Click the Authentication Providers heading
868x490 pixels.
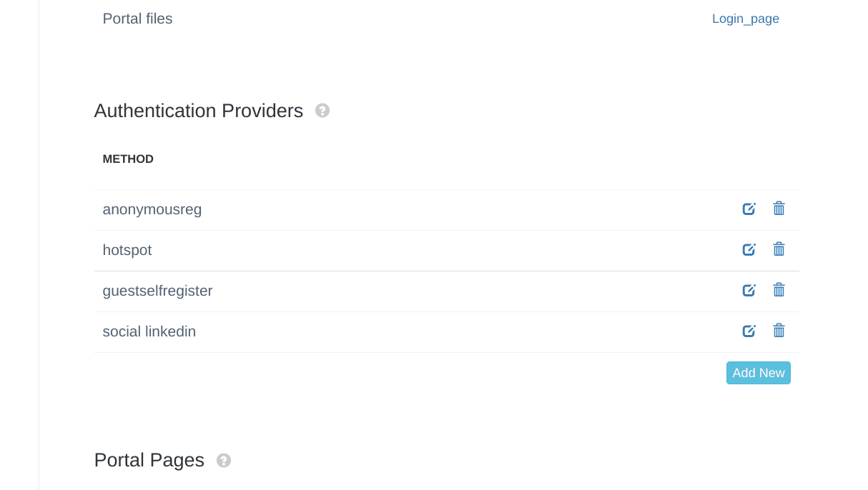click(199, 111)
